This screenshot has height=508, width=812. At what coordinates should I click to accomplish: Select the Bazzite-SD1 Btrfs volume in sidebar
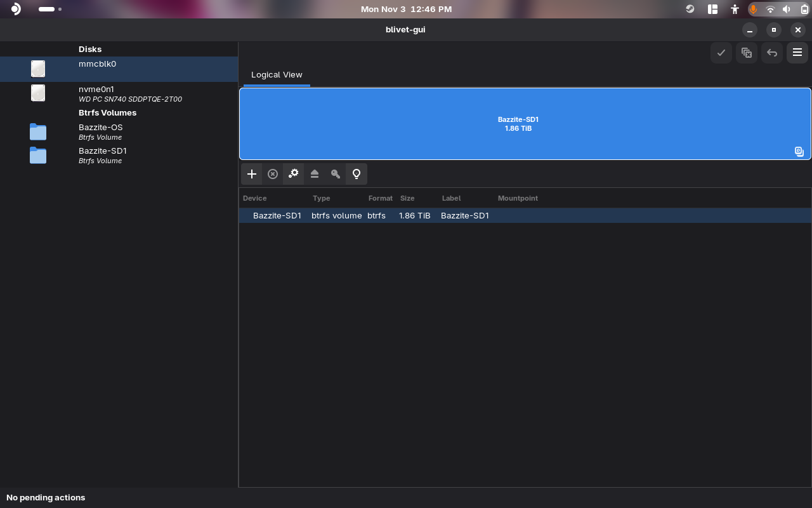[119, 156]
